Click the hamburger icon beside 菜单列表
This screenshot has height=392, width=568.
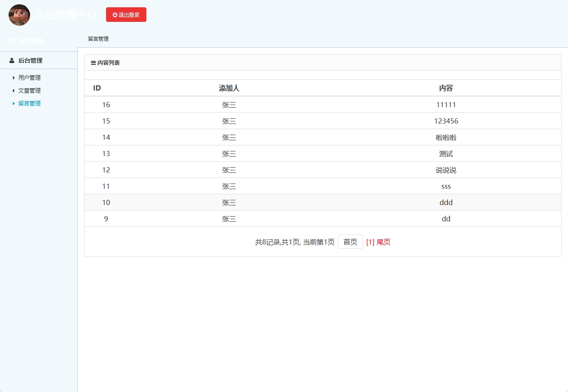tap(12, 40)
